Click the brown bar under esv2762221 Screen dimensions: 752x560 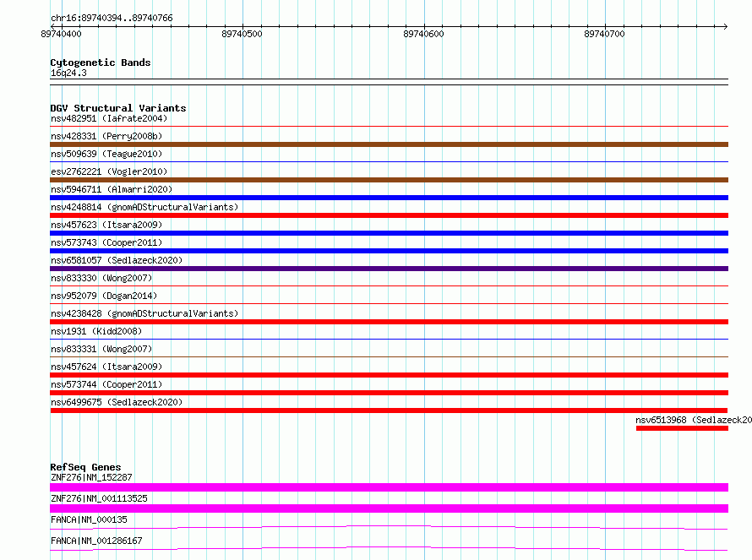click(x=389, y=180)
